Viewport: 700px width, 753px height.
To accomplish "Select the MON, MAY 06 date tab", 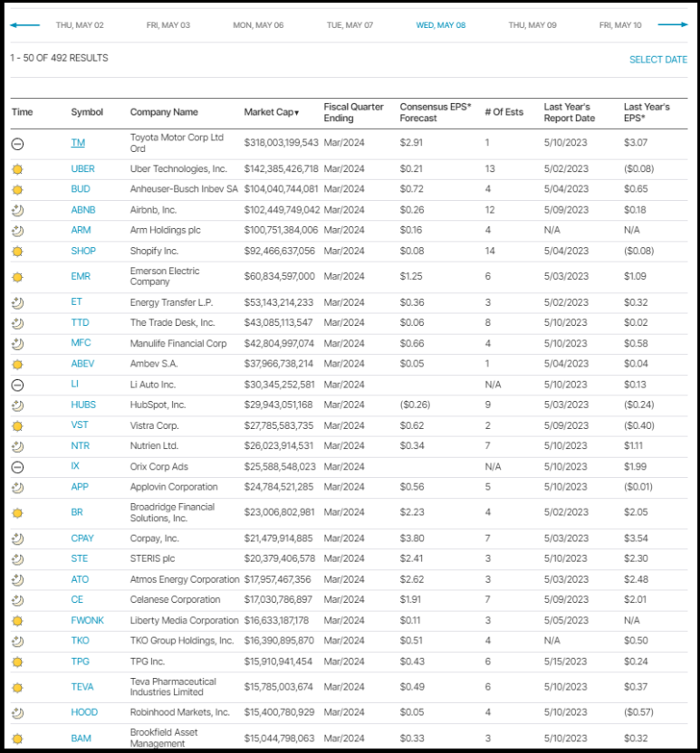I will tap(258, 25).
